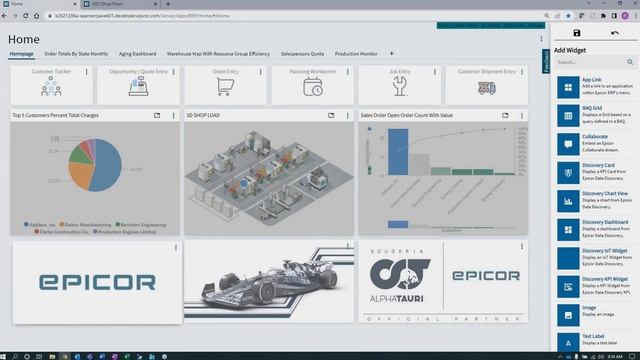Open the Feedback side tab
The width and height of the screenshot is (640, 360).
546,61
